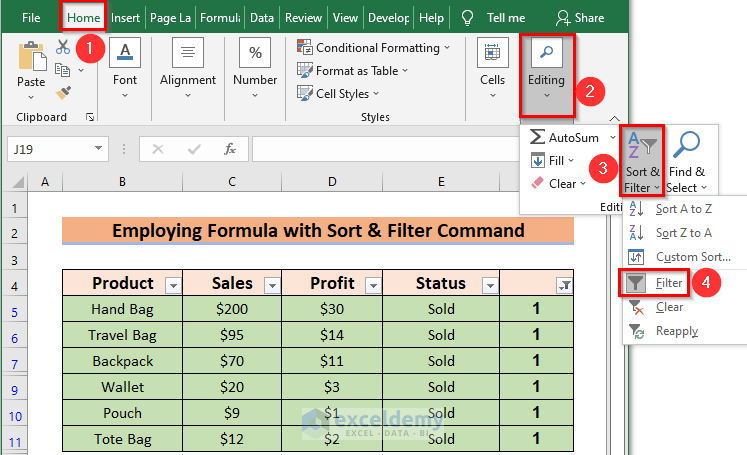Open the Product column filter dropdown
747x455 pixels.
172,284
